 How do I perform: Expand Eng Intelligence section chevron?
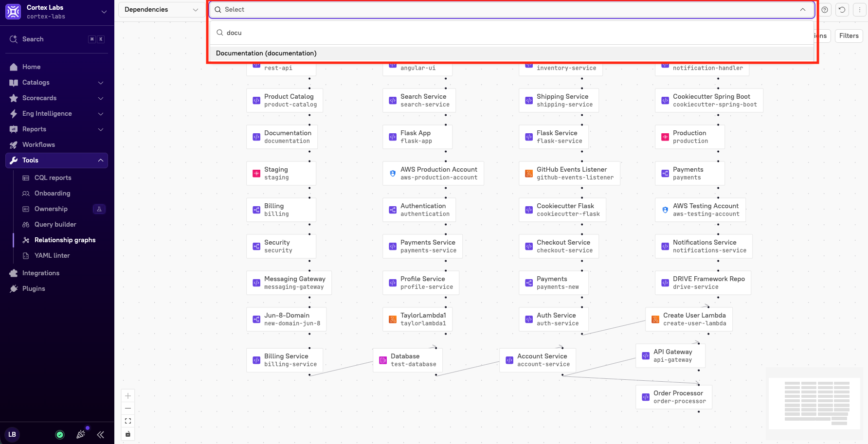click(x=101, y=114)
